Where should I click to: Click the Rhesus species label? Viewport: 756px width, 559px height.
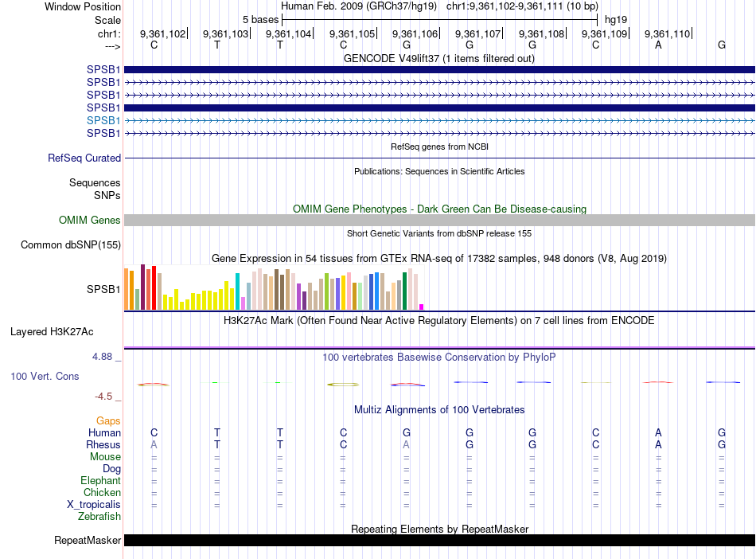pyautogui.click(x=103, y=444)
